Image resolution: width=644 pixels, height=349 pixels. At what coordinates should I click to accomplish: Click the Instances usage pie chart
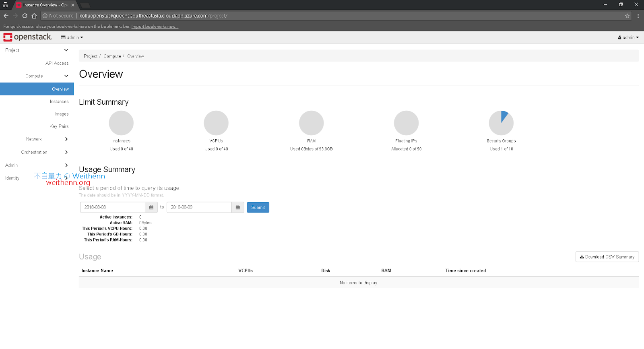point(121,123)
